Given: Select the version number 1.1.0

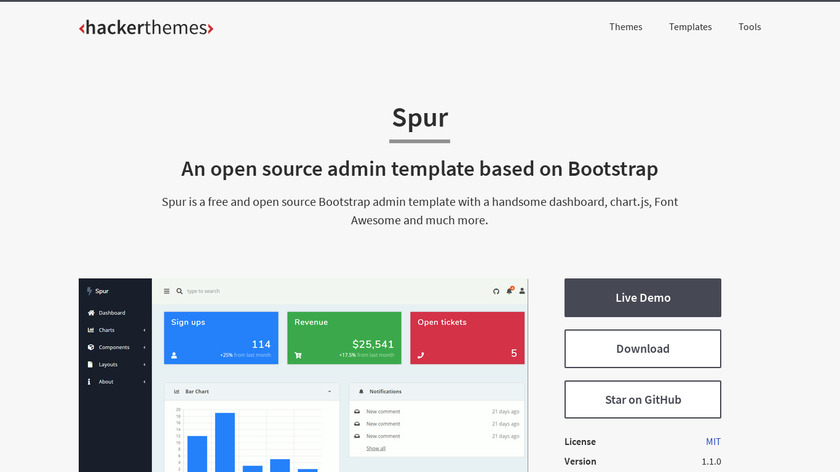Looking at the screenshot, I should pos(711,461).
